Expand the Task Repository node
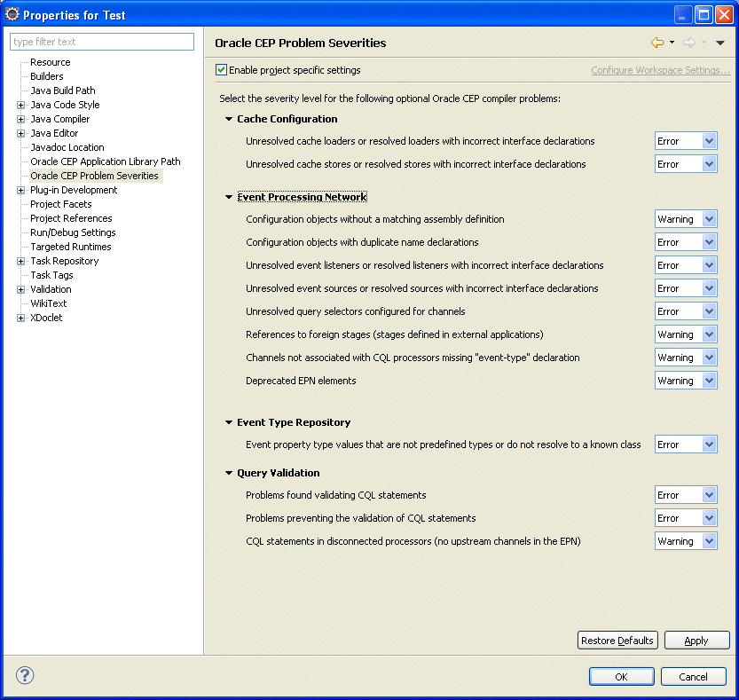 point(20,261)
